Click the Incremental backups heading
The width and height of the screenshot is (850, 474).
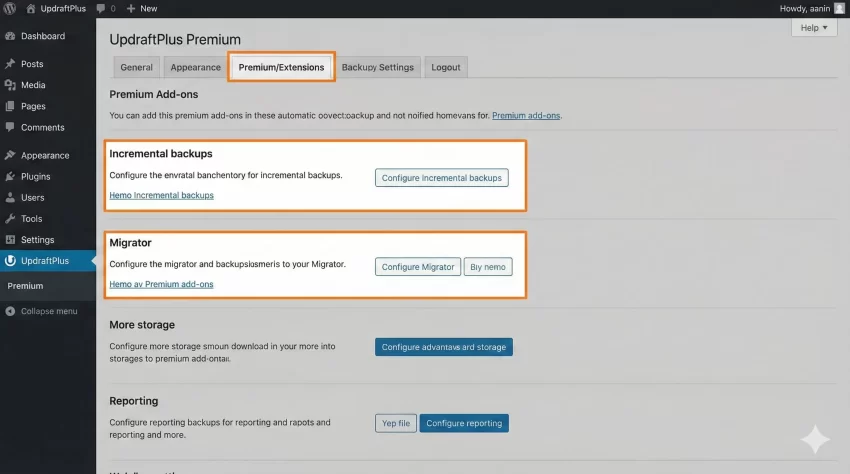click(160, 153)
